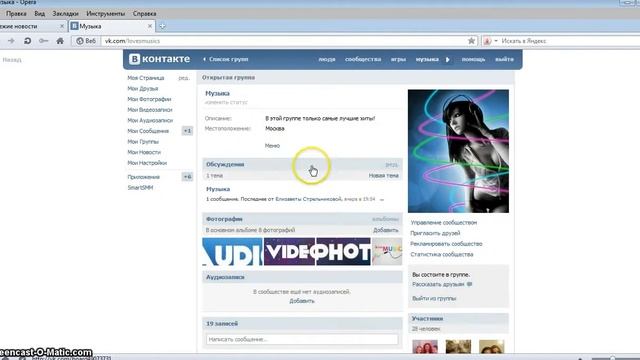640x360 pixels.
Task: Open the Вид menu
Action: 40,13
